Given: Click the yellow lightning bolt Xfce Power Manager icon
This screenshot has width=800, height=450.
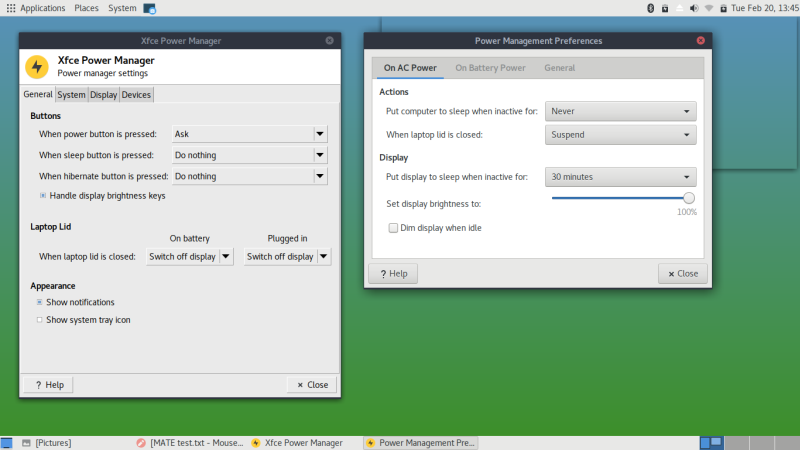Looking at the screenshot, I should click(37, 67).
